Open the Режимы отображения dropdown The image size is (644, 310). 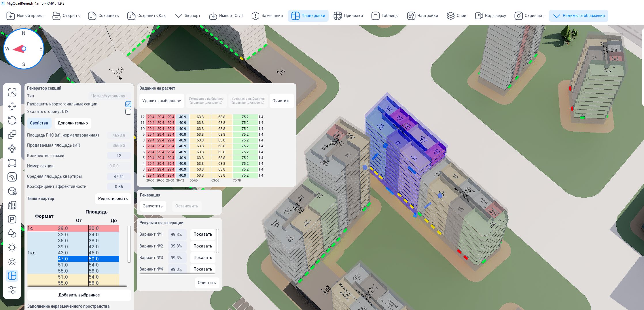click(x=578, y=16)
